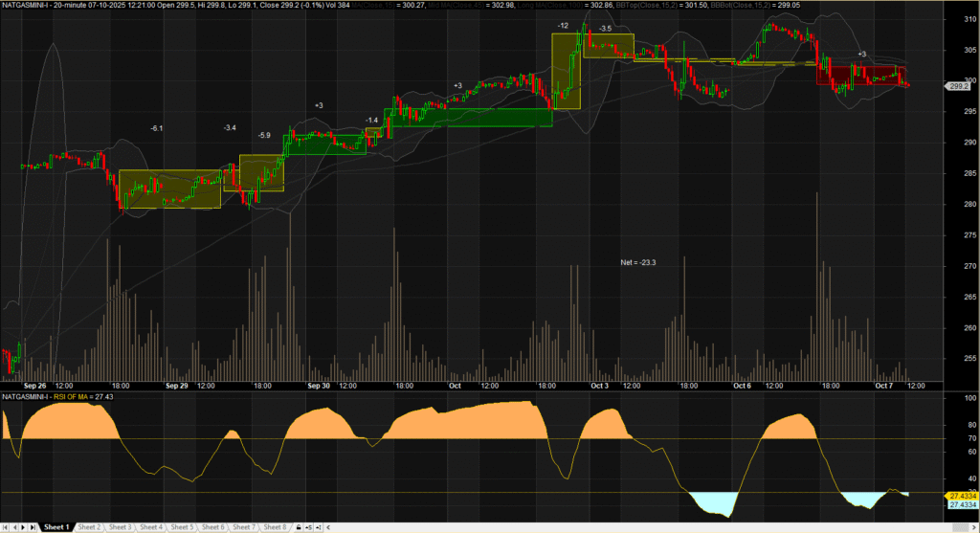
Task: Click the -3.5 trade label
Action: [x=605, y=29]
